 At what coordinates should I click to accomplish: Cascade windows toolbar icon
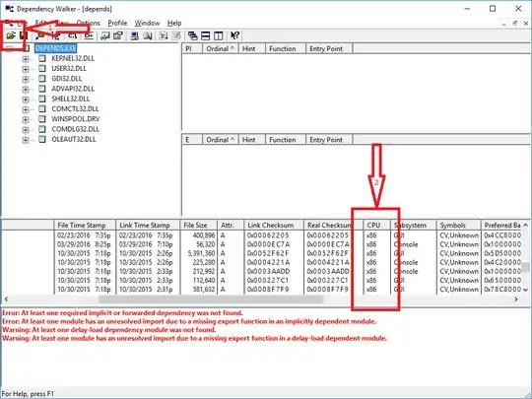[193, 35]
